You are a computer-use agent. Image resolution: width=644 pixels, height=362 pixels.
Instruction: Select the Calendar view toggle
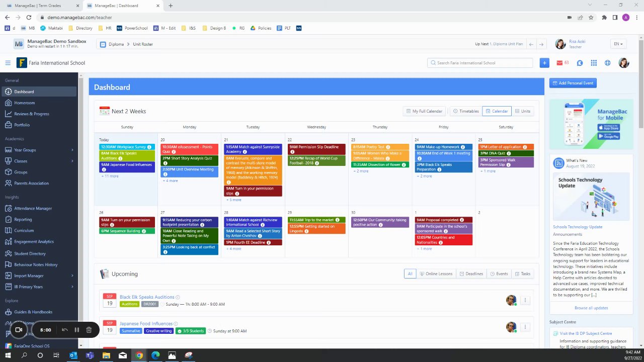pyautogui.click(x=497, y=111)
